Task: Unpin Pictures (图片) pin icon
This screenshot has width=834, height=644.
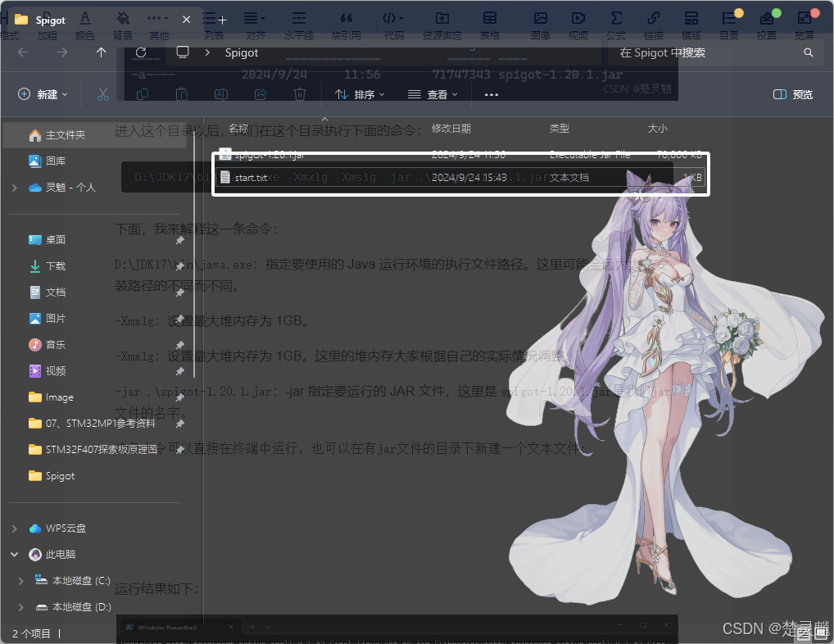Action: coord(179,319)
